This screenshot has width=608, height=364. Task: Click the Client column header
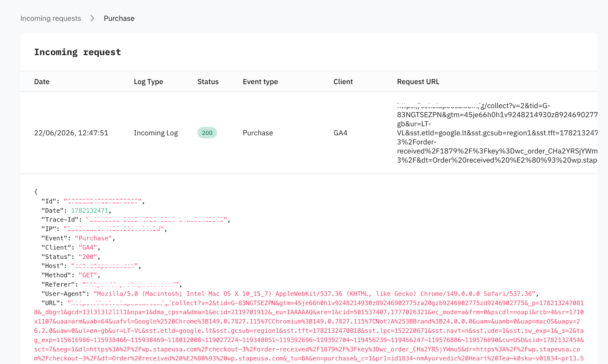[343, 82]
